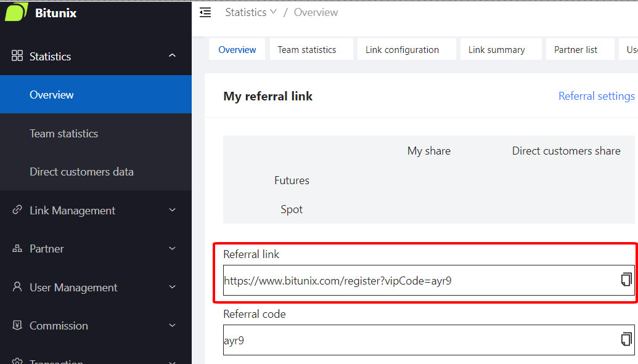Switch to the Team statistics tab
The width and height of the screenshot is (638, 364).
pos(307,50)
